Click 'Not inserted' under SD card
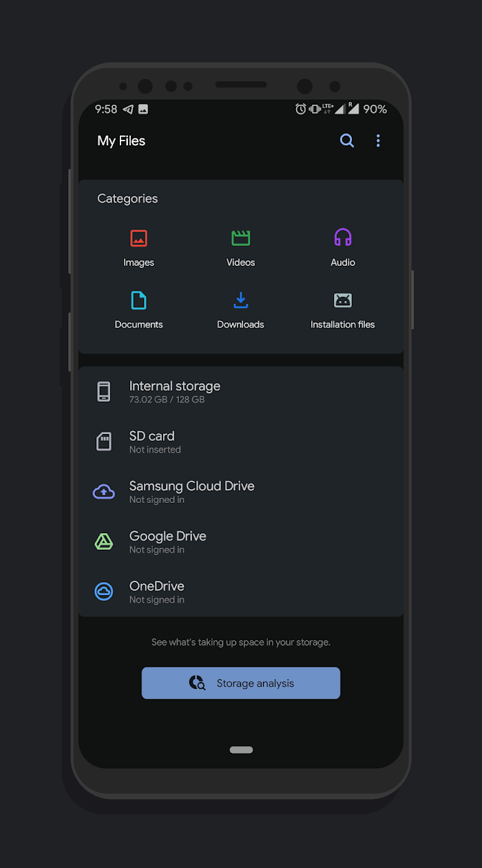 coord(155,450)
